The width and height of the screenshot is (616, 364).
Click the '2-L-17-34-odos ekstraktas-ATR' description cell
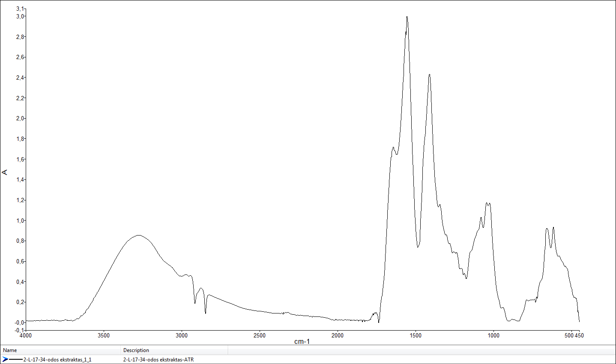tap(158, 360)
